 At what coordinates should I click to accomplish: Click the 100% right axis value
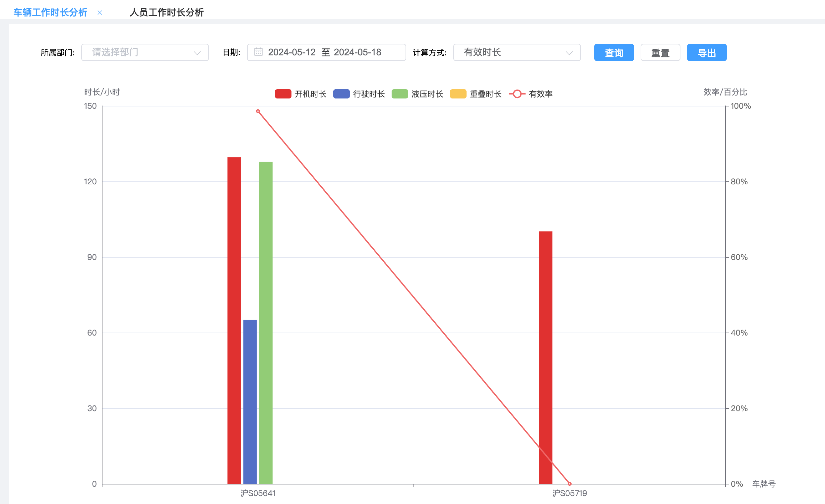click(x=741, y=106)
